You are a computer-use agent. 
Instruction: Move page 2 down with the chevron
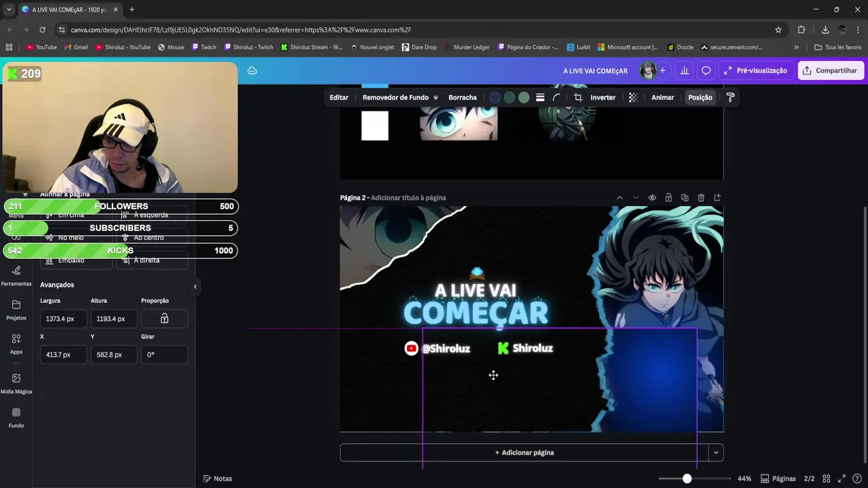(x=636, y=198)
